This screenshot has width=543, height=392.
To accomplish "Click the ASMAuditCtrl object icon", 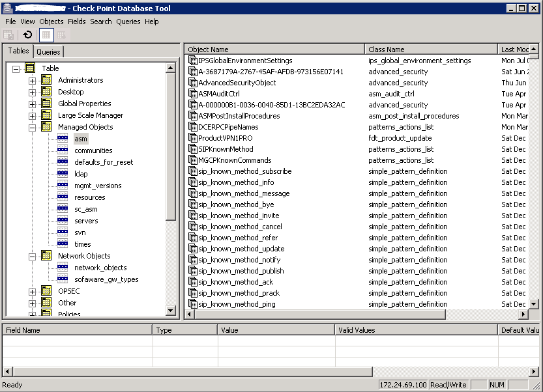I will 192,94.
